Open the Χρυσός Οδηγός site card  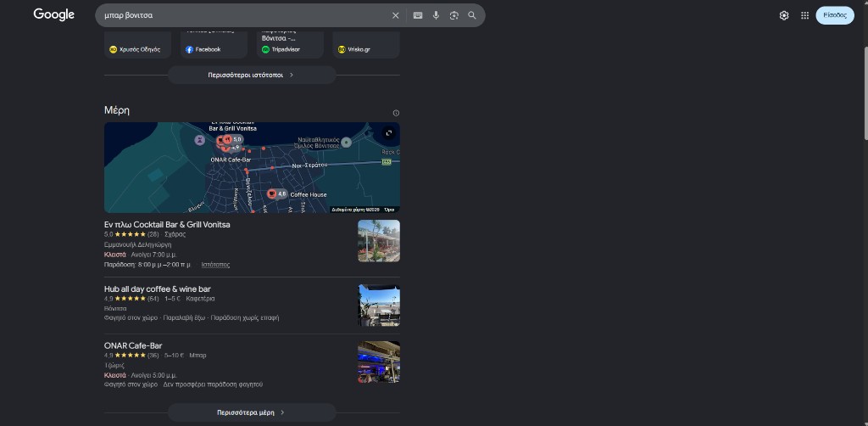(x=137, y=46)
